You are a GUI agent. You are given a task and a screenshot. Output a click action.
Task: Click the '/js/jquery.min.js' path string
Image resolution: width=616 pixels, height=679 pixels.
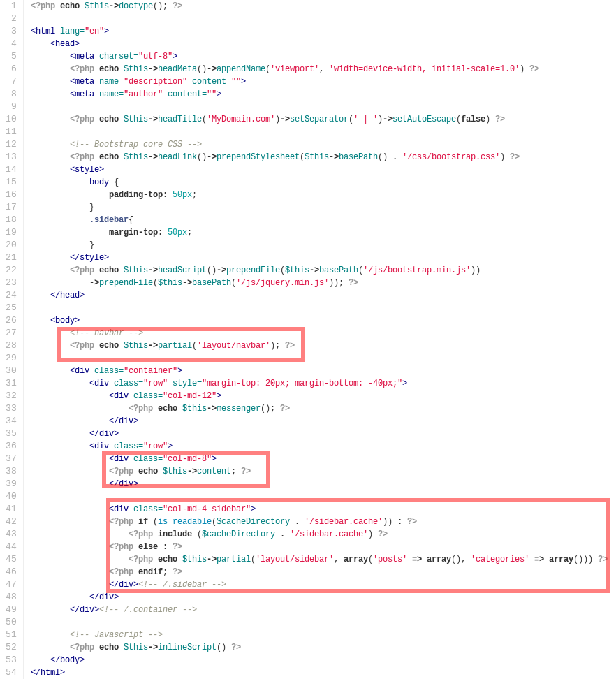(x=282, y=283)
